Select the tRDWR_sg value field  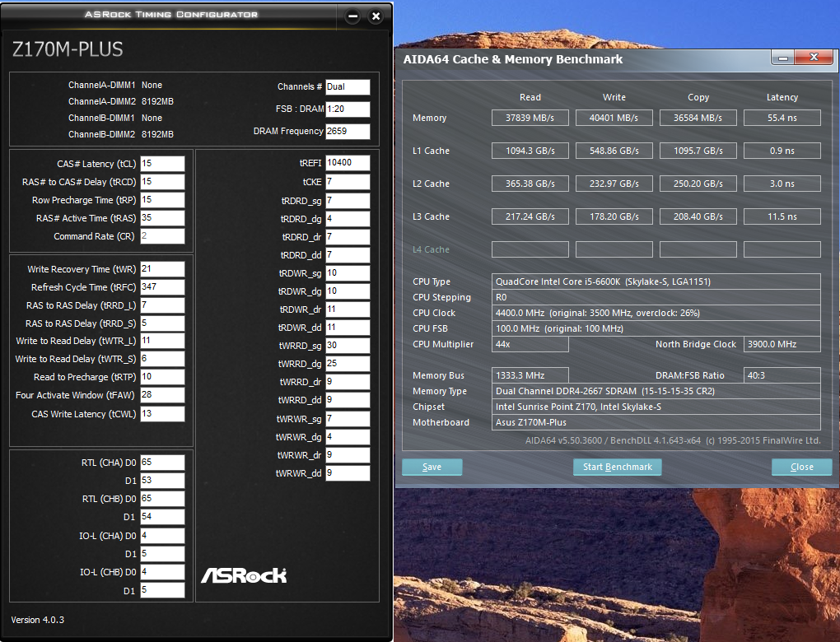coord(348,273)
